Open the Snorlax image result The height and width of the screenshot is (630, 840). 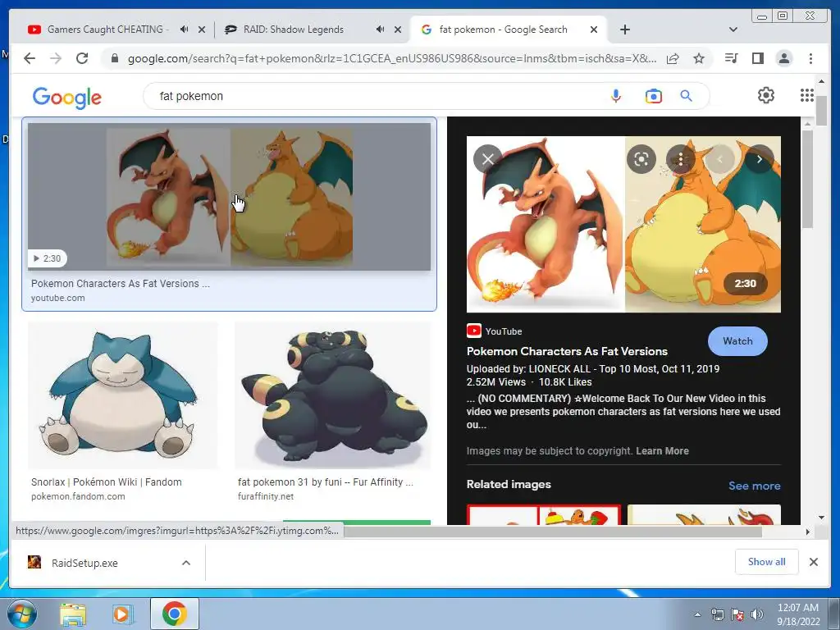click(123, 395)
